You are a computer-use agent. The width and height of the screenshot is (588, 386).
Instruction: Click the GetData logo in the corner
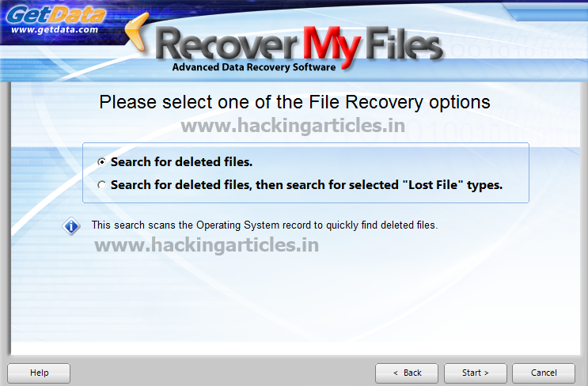pos(56,15)
